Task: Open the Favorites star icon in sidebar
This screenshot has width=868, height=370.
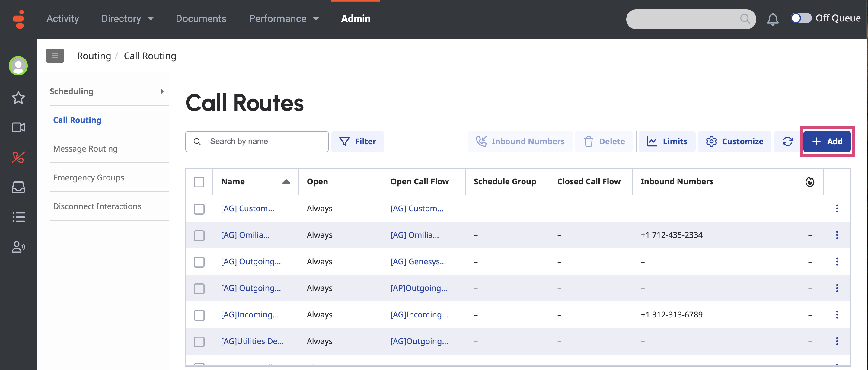Action: (x=18, y=98)
